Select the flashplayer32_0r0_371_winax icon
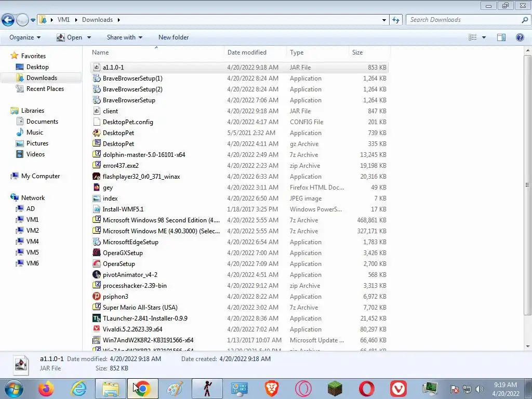This screenshot has height=399, width=532. [97, 177]
